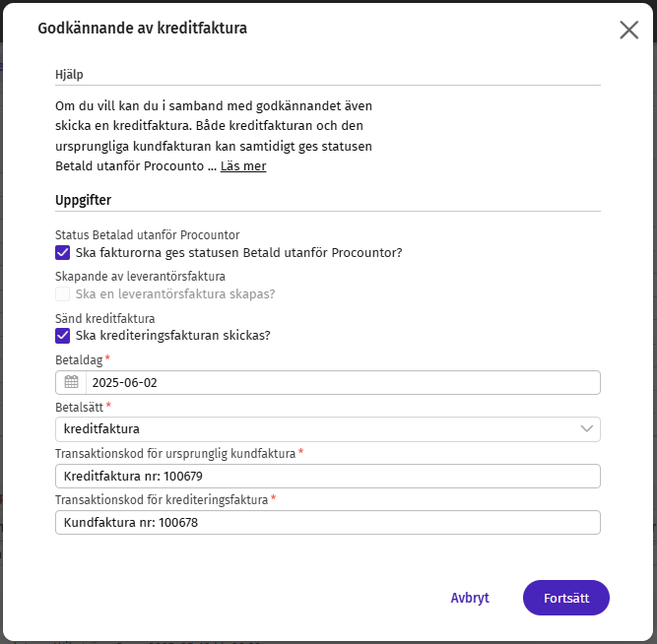
Task: Click the chevron arrow in Betalsätt field
Action: 586,428
